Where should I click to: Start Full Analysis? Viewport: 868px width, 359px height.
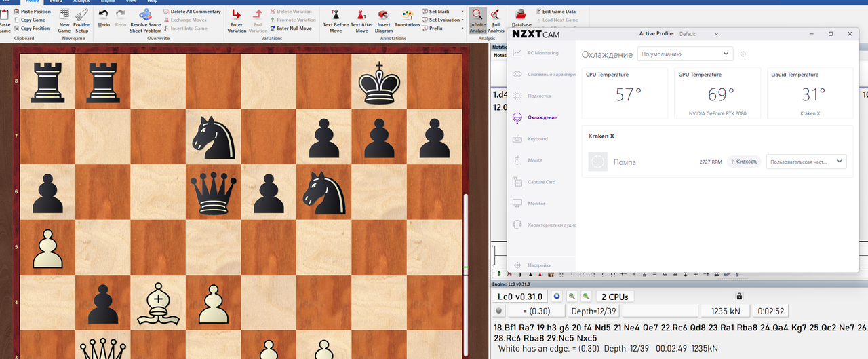click(x=496, y=20)
